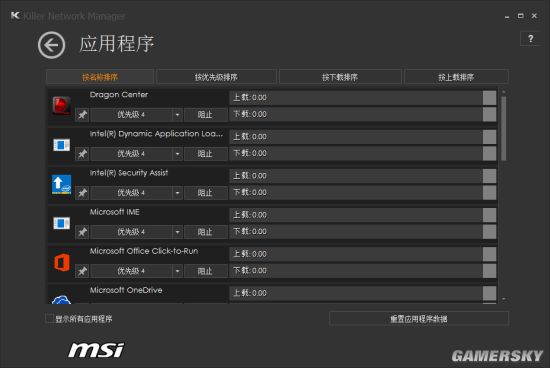
Task: Click 重置应用程序数据 reset button
Action: 419,319
